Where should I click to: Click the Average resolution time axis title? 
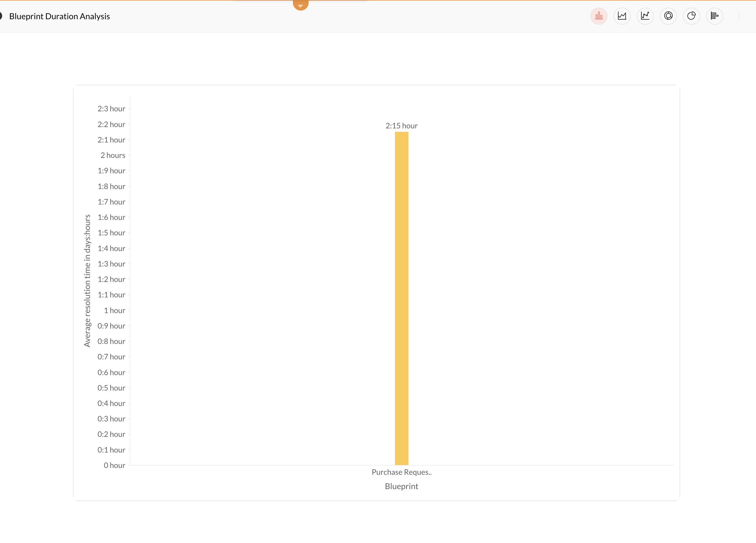click(87, 281)
